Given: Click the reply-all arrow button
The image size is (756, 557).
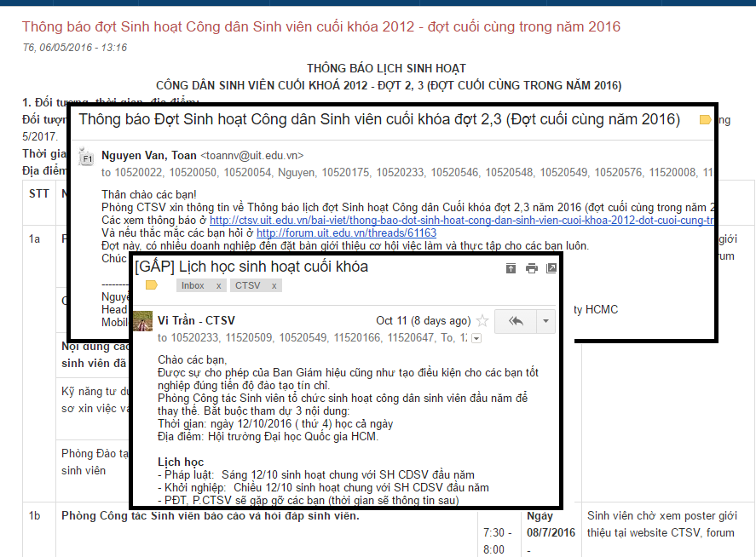Looking at the screenshot, I should coord(516,321).
